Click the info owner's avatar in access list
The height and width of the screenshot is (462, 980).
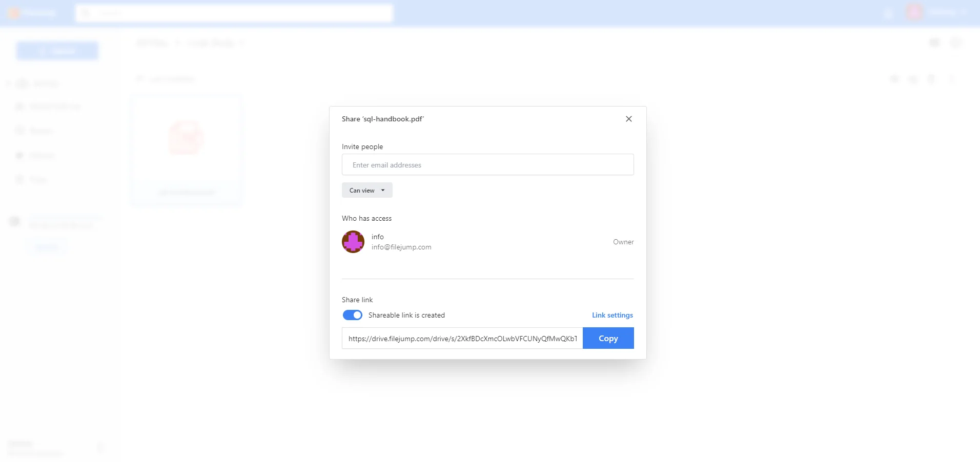pos(353,241)
